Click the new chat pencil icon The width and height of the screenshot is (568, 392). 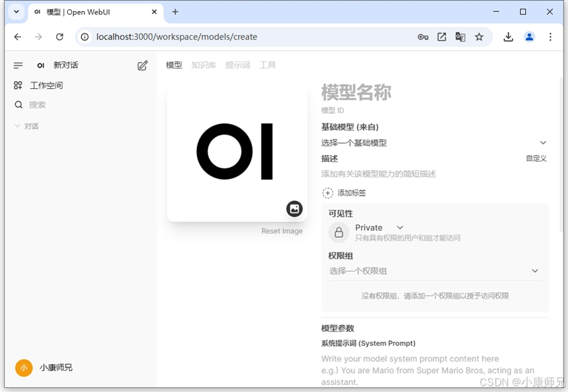(142, 65)
